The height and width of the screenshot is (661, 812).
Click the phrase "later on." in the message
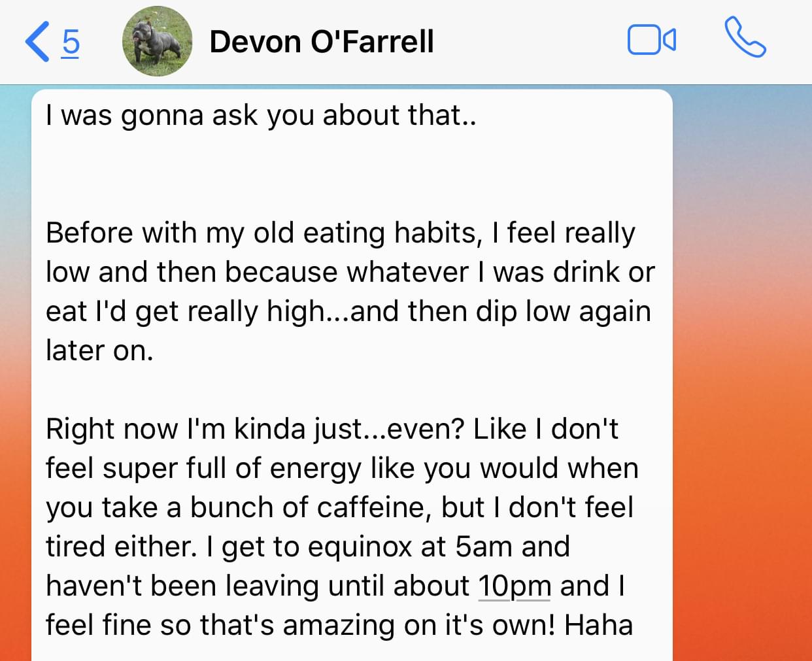[99, 351]
